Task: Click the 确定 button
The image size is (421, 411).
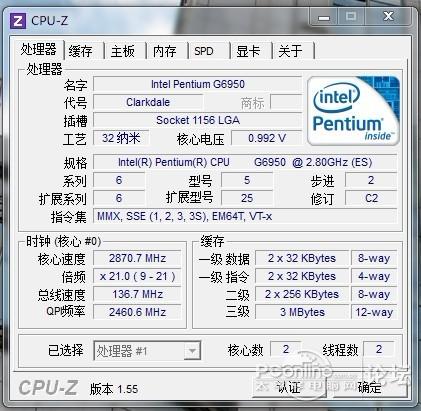Action: coord(369,387)
